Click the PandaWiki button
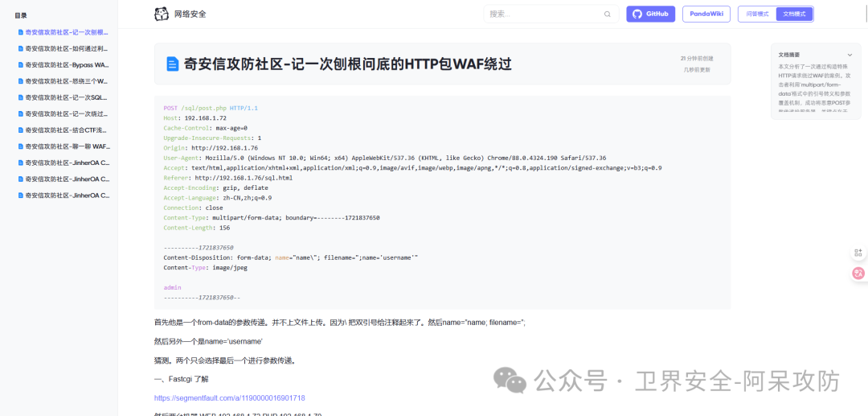 (706, 14)
